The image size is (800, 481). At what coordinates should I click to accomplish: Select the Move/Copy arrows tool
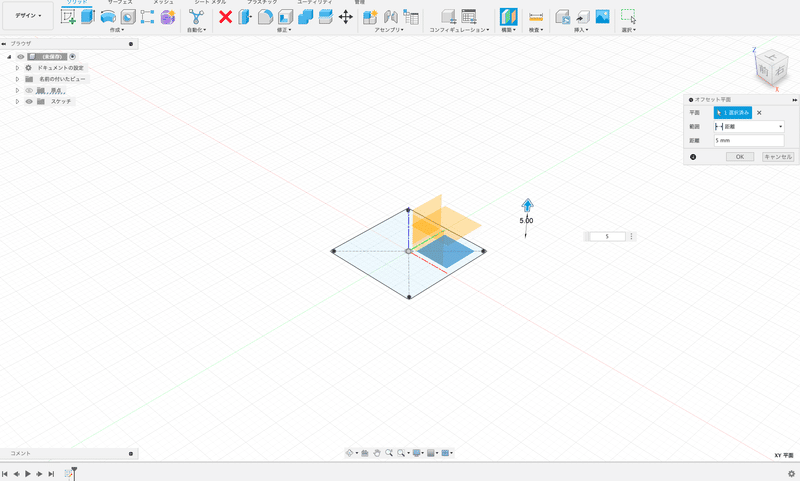[x=345, y=17]
